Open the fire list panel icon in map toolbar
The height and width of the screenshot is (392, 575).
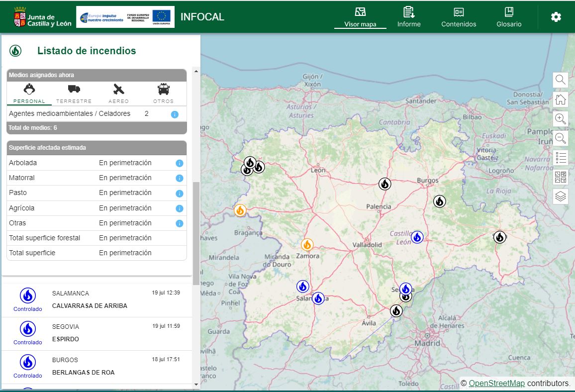click(x=561, y=158)
